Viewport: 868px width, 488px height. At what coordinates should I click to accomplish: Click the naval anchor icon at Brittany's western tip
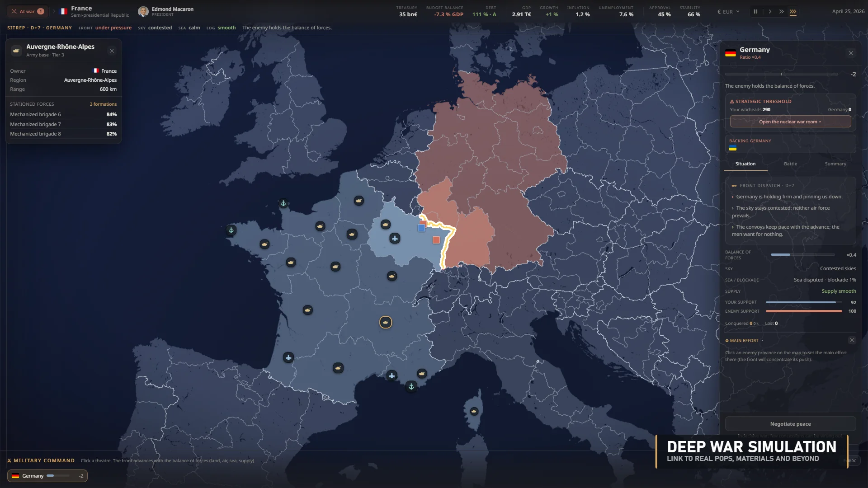coord(231,230)
